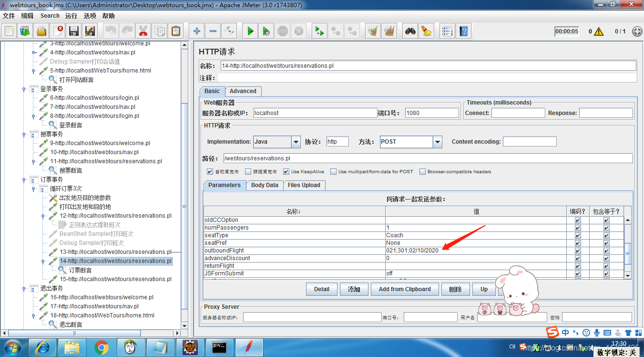644x357 pixels.
Task: Collapse the 退出事务 tree node
Action: 24,289
